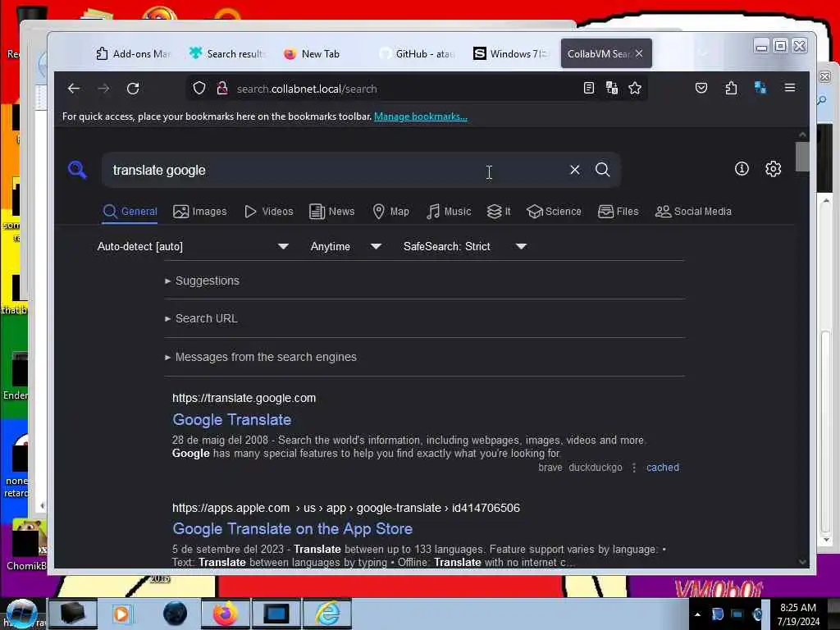Click the insecure connection padlock icon
The height and width of the screenshot is (630, 840).
click(x=222, y=89)
